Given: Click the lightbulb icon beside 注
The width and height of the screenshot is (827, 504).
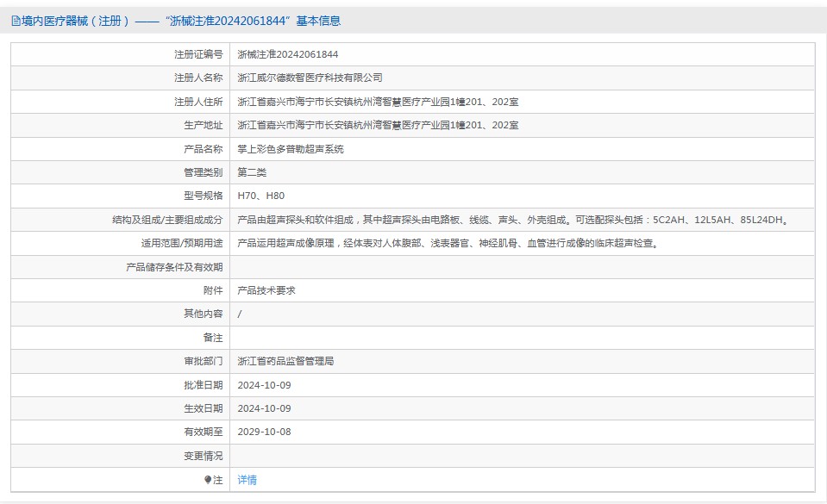Looking at the screenshot, I should pos(208,480).
